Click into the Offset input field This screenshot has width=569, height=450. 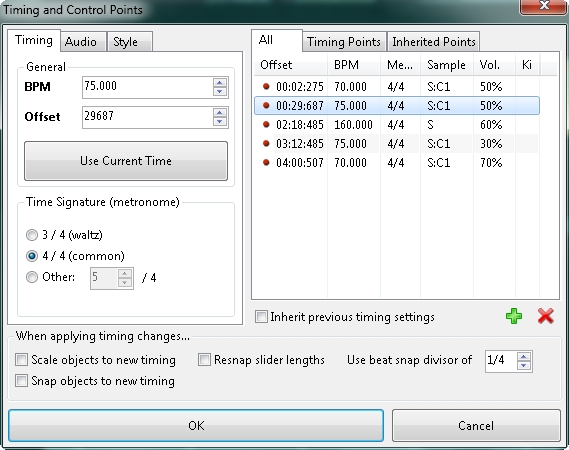(x=147, y=117)
